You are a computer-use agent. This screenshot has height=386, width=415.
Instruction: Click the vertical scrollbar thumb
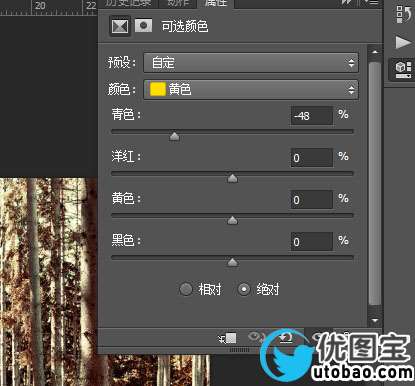click(375, 183)
